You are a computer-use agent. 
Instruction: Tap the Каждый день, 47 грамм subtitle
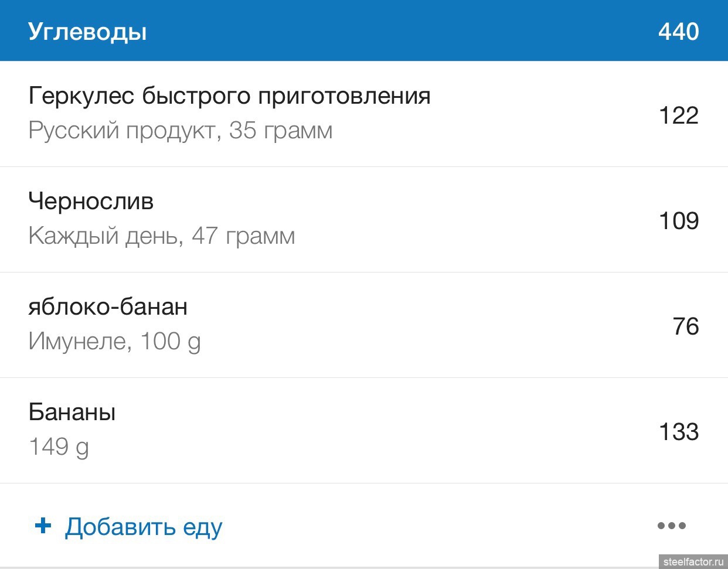click(161, 236)
